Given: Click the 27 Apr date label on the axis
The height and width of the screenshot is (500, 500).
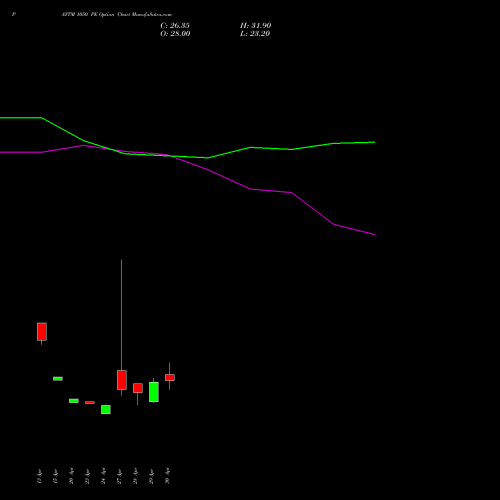Looking at the screenshot, I should [x=119, y=476].
